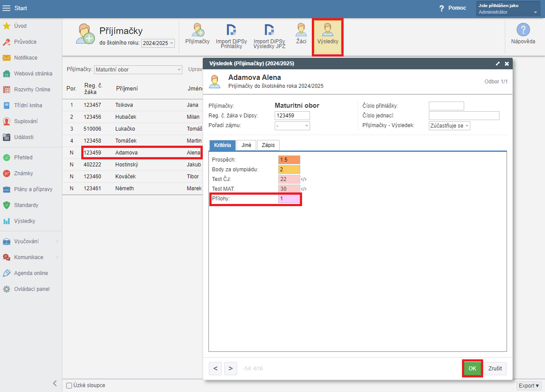Viewport: 545px width, 392px height.
Task: Click the code icon next to Test ČJ
Action: click(304, 179)
